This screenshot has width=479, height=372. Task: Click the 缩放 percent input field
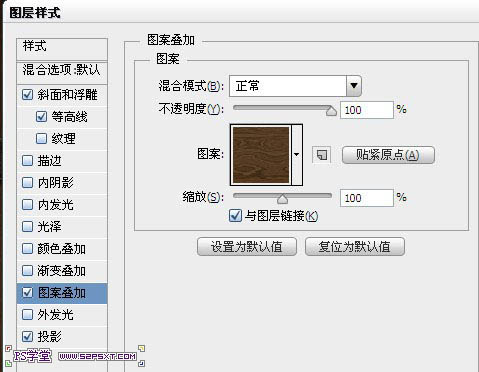pyautogui.click(x=367, y=198)
